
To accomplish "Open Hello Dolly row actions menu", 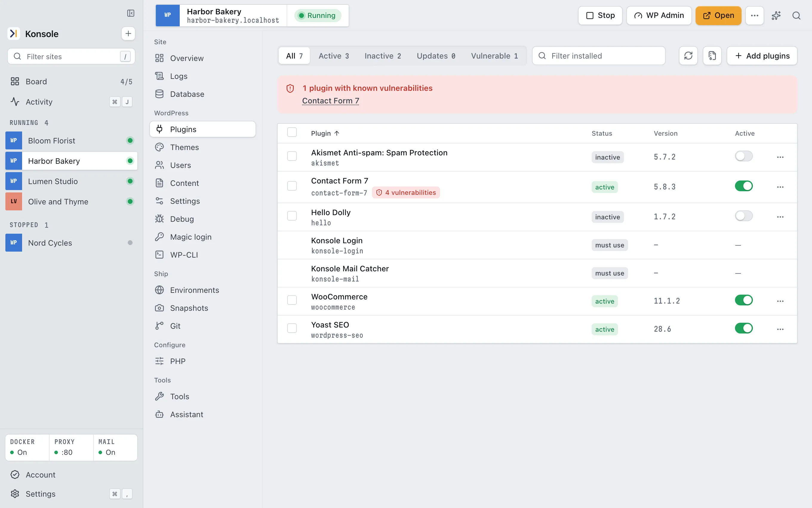I will (780, 217).
